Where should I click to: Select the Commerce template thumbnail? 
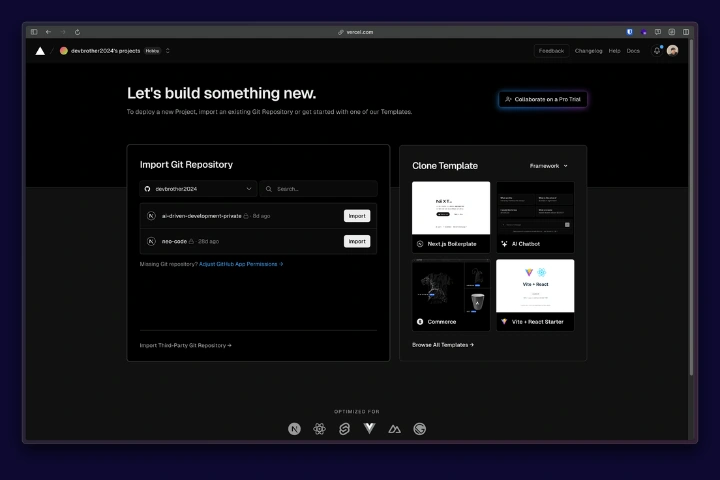[451, 286]
